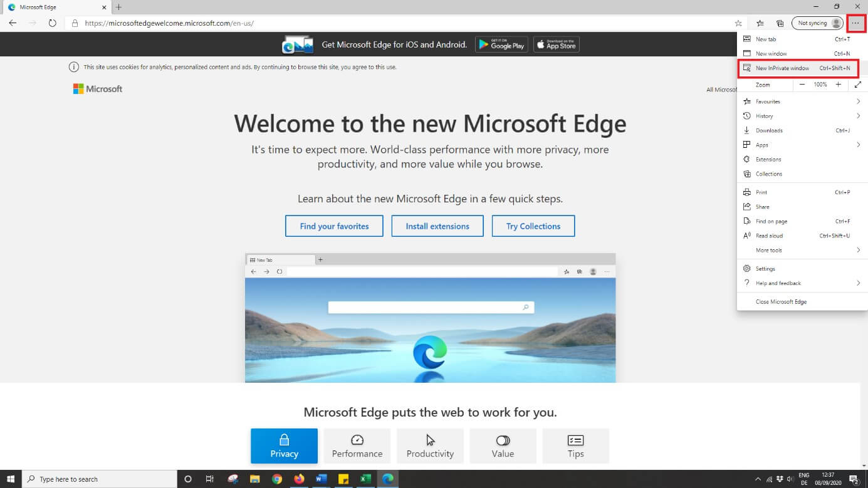
Task: Click the back navigation arrow
Action: click(x=13, y=23)
